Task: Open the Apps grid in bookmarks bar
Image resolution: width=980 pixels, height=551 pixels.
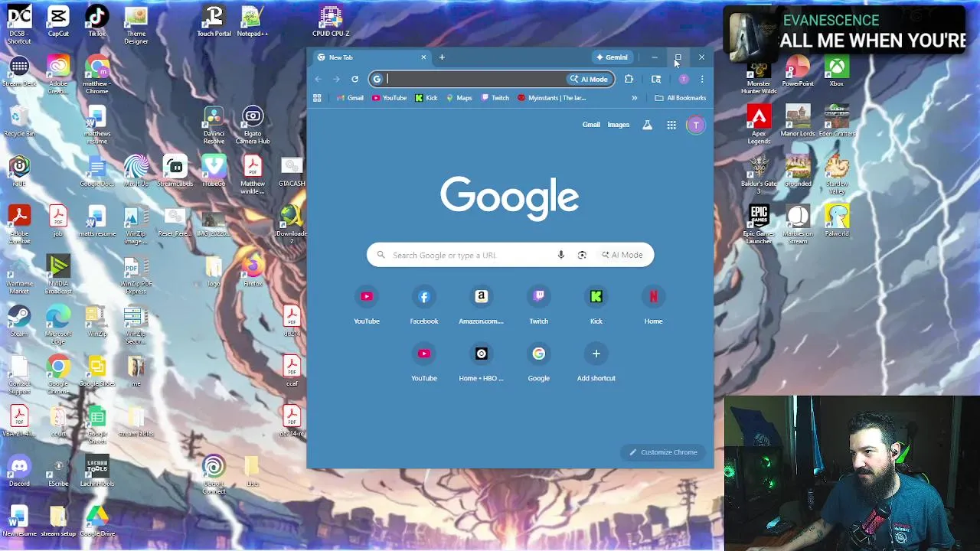Action: (317, 98)
